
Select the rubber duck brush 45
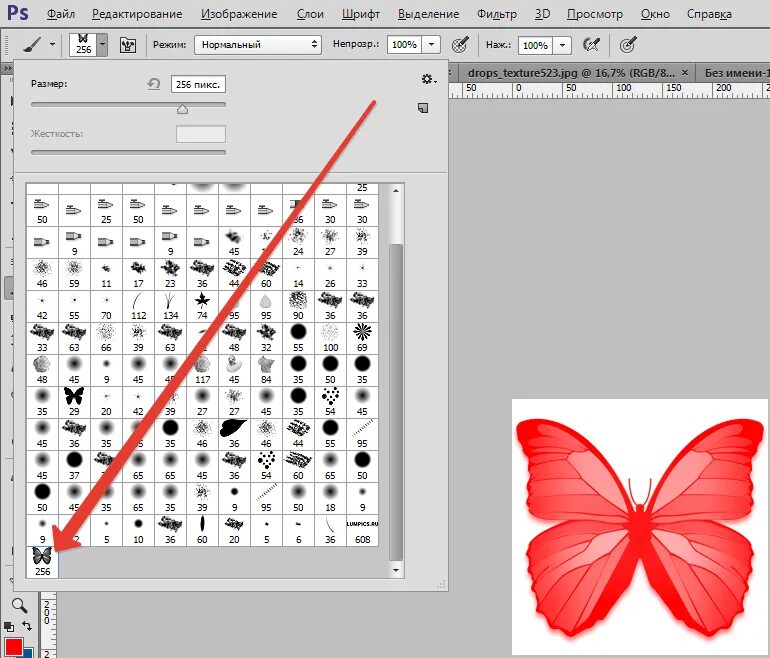pyautogui.click(x=234, y=370)
